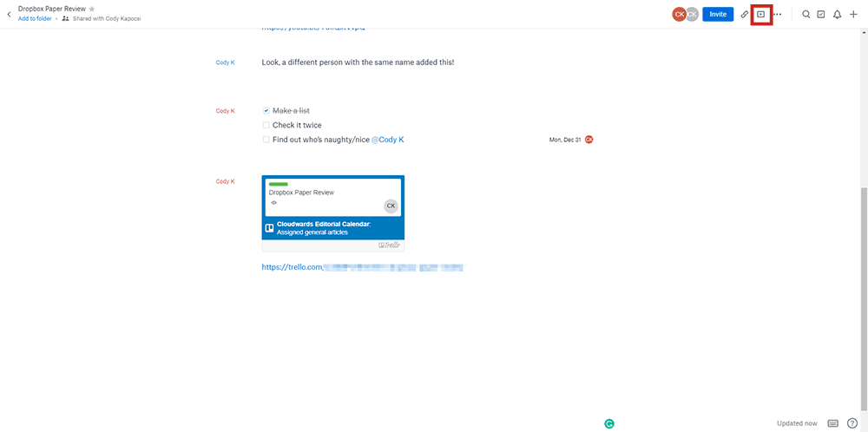Screen dimensions: 868x432
Task: Open the Trello card preview
Action: tap(332, 213)
